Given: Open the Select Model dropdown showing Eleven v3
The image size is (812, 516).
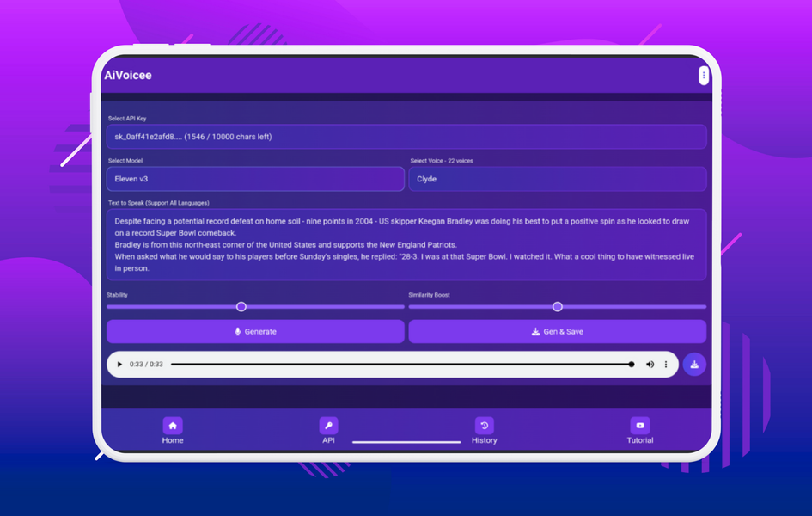Looking at the screenshot, I should point(255,179).
